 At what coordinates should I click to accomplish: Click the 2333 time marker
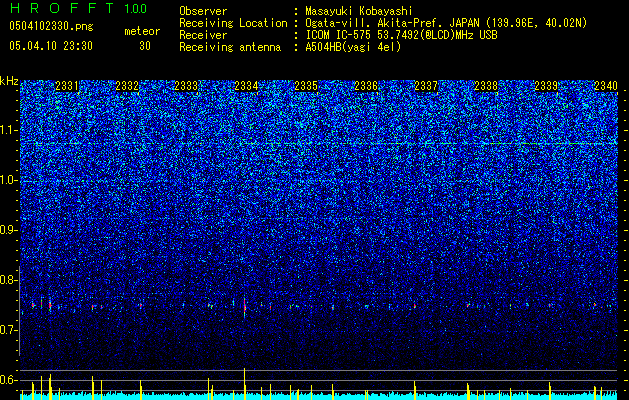pyautogui.click(x=186, y=86)
